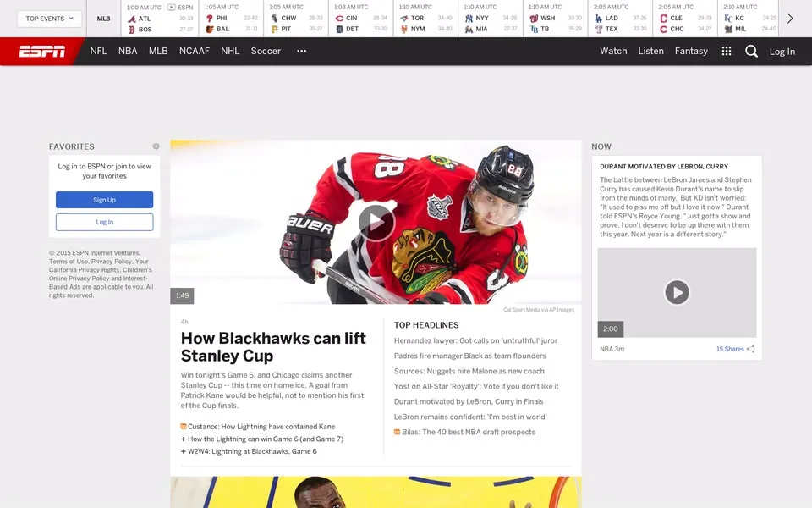Open the PHI vs BAL game score
812x508 pixels.
pyautogui.click(x=231, y=19)
